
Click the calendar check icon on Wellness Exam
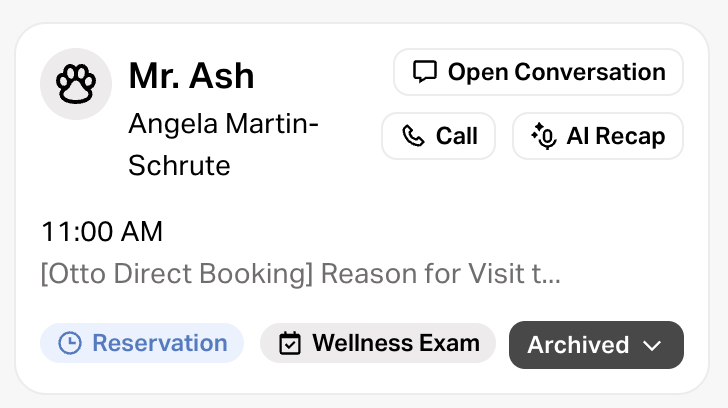point(290,343)
